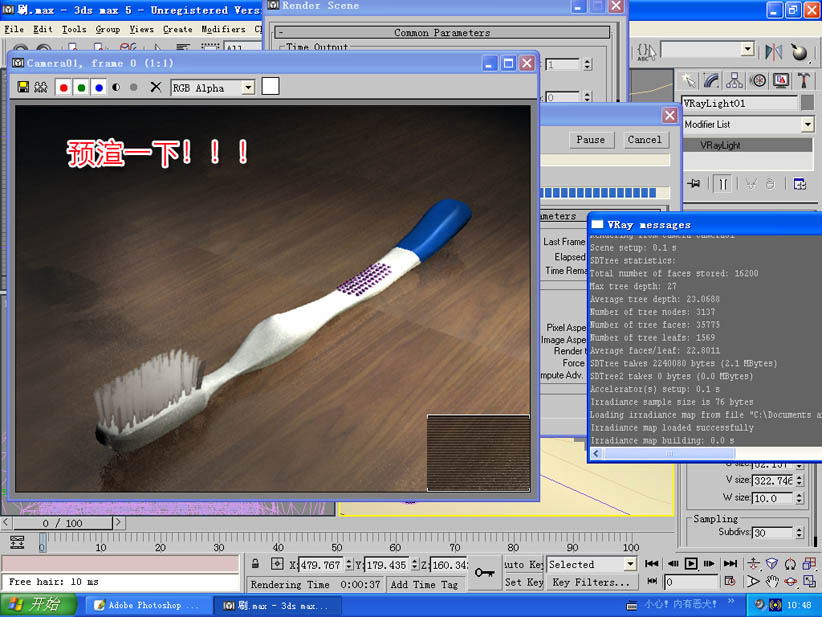Click the Clone Virtual Frame Buffer icon

coord(40,88)
